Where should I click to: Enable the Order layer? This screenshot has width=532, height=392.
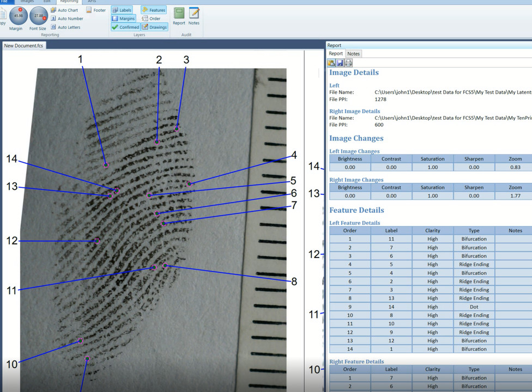(x=152, y=19)
